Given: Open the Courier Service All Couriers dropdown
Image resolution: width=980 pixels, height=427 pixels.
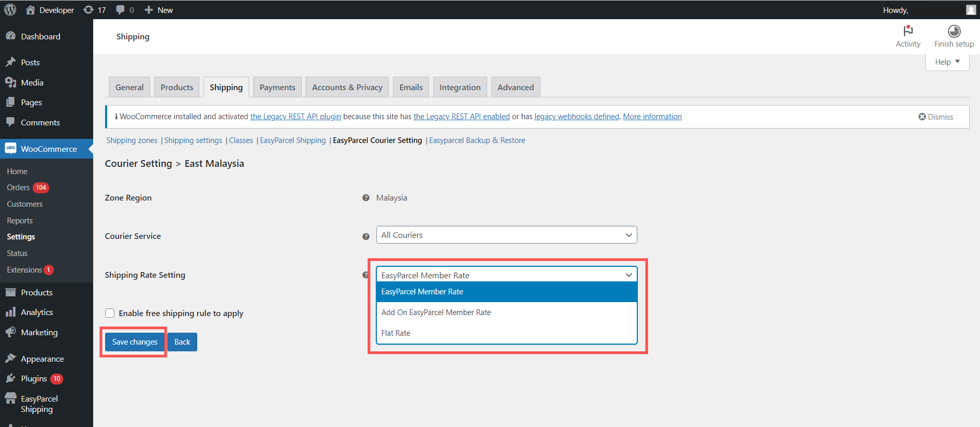Looking at the screenshot, I should (x=506, y=235).
